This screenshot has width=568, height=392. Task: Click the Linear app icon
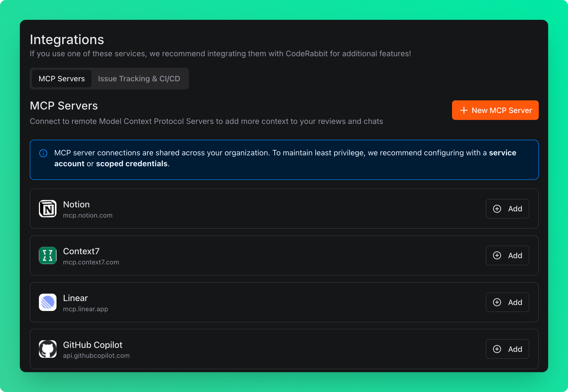pos(47,302)
